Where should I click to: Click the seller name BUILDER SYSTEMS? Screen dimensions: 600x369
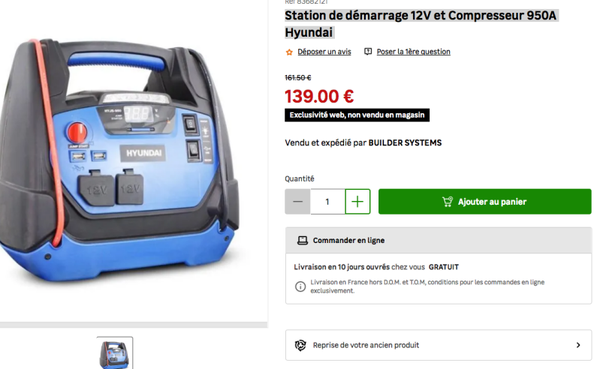405,143
